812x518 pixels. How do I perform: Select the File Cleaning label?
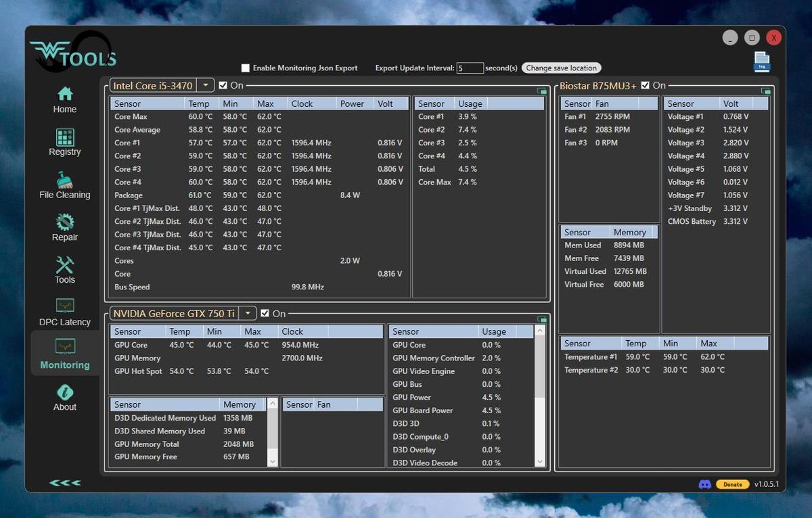65,195
